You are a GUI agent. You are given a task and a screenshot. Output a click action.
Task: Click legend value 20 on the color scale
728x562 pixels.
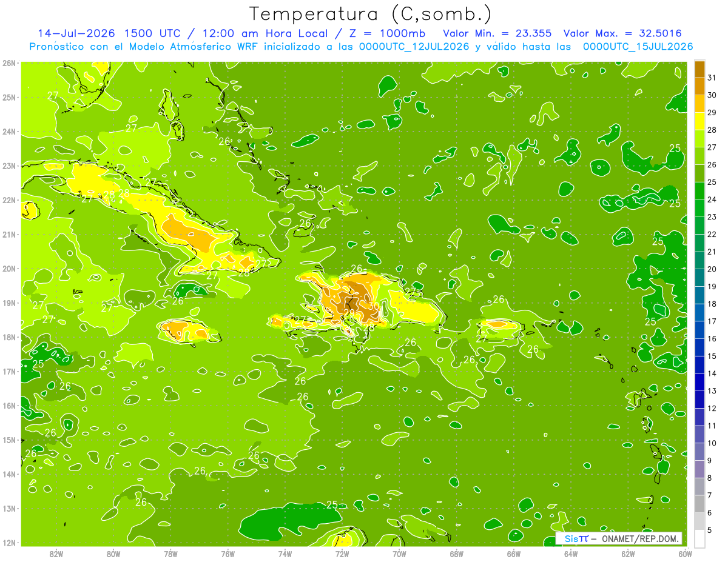713,269
